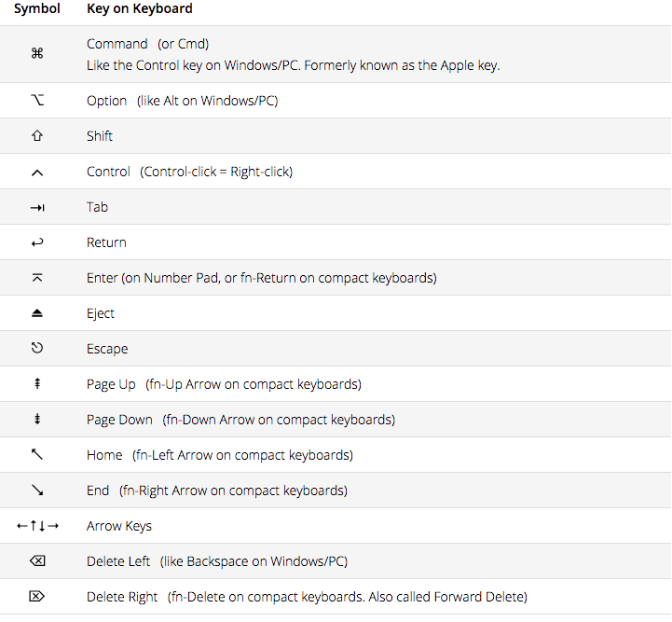Click the Eject triangle symbol
Image resolution: width=672 pixels, height=622 pixels.
(37, 313)
